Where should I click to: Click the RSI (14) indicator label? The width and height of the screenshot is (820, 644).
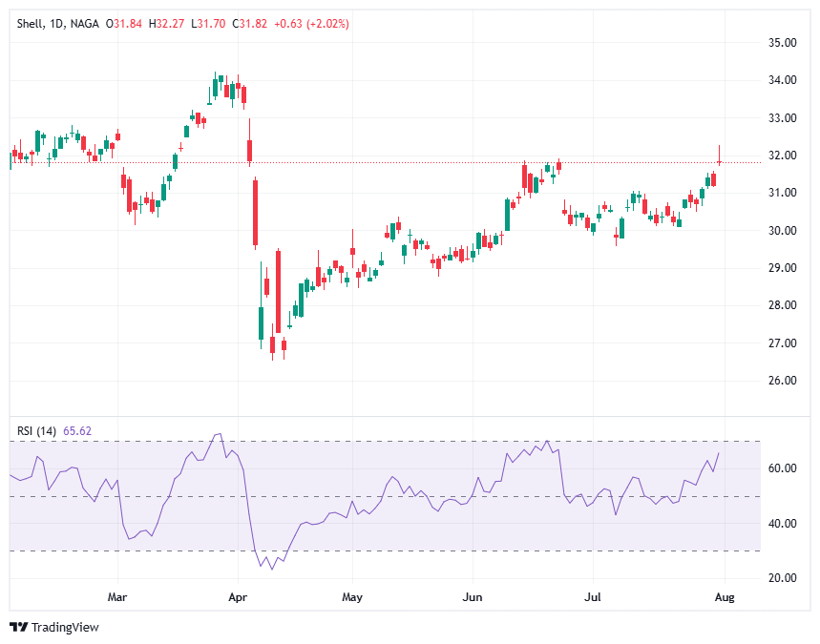[37, 431]
